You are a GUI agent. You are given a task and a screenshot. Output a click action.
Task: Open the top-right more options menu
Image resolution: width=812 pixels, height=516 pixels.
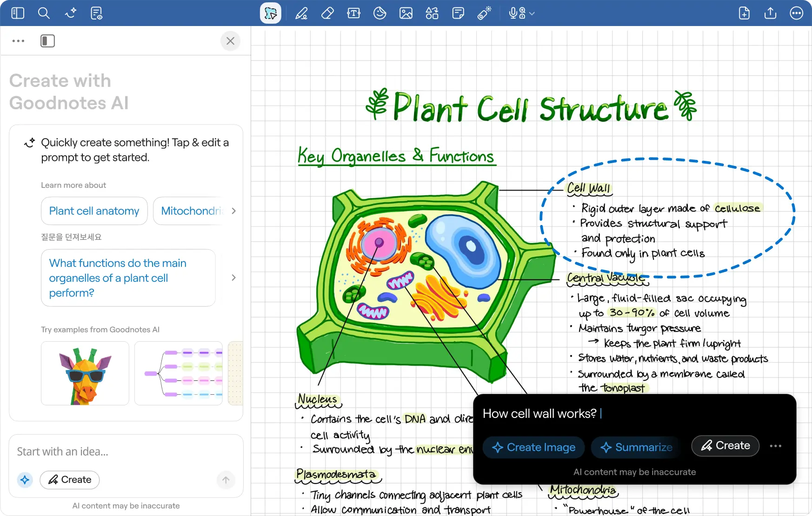coord(797,13)
